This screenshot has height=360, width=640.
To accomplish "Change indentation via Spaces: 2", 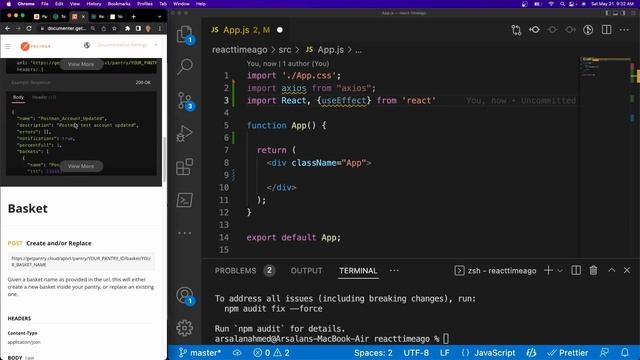I will pos(373,353).
